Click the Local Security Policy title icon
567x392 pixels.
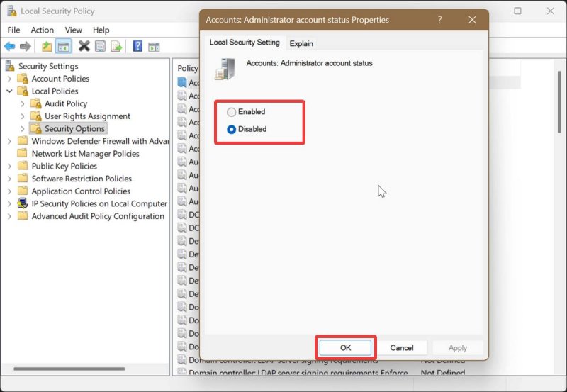tap(11, 11)
